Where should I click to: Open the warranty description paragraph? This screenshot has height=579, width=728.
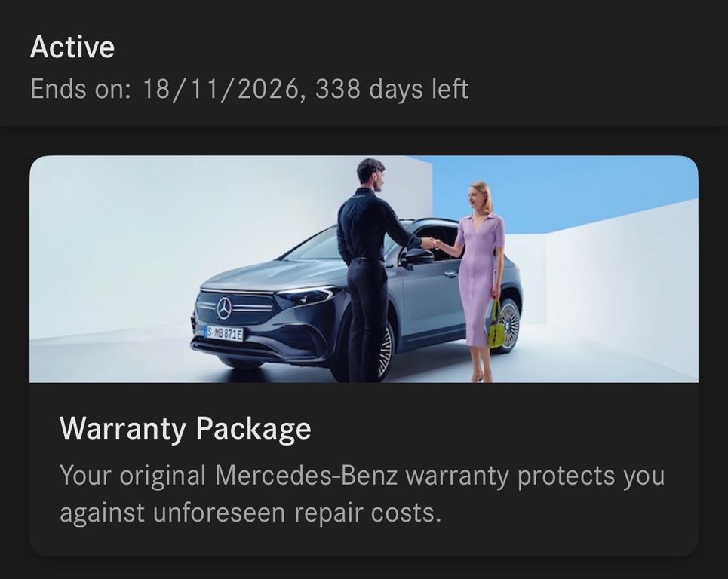tap(362, 494)
